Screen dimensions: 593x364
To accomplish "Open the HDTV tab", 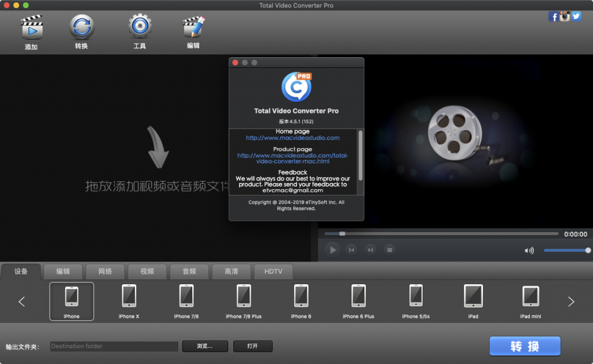I will point(273,271).
